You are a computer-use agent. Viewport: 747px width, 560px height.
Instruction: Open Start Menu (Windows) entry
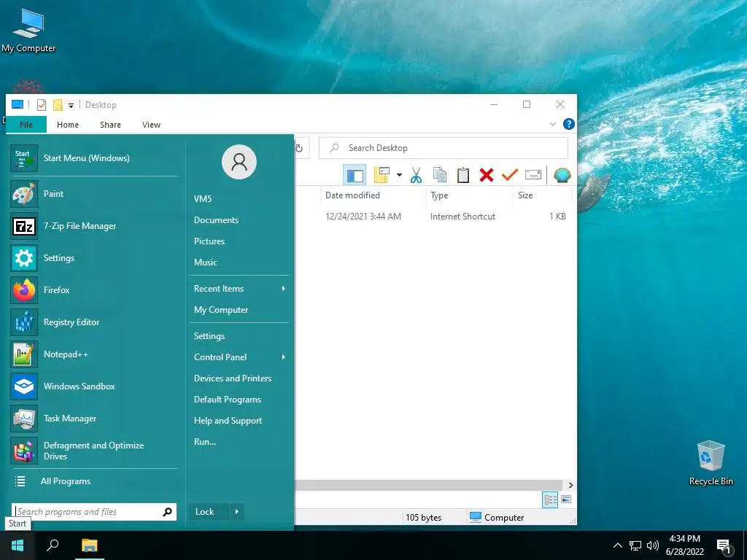pyautogui.click(x=94, y=158)
